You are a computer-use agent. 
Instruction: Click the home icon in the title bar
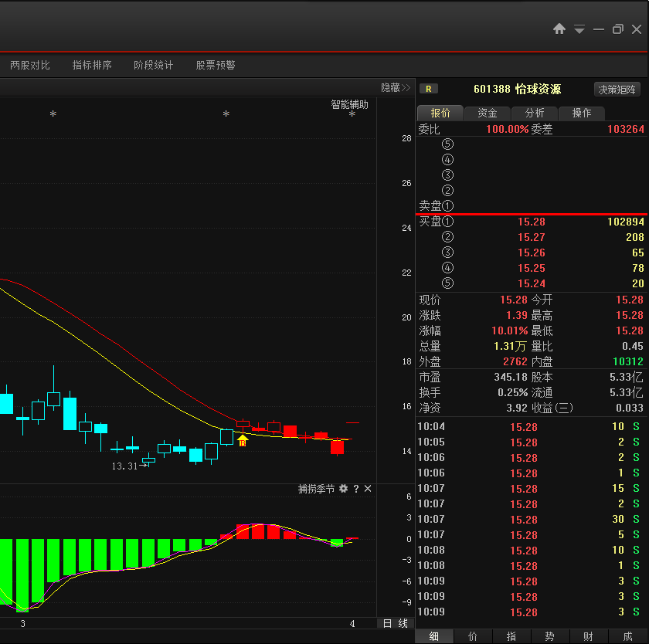point(559,29)
